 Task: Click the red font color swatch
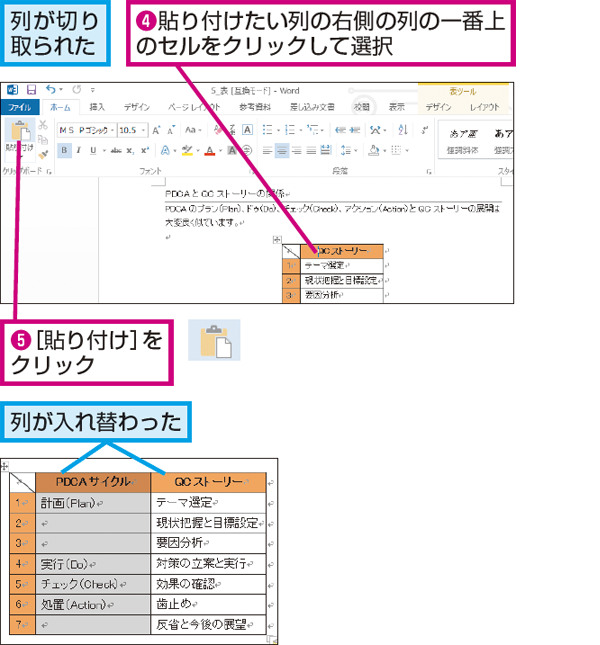point(210,151)
